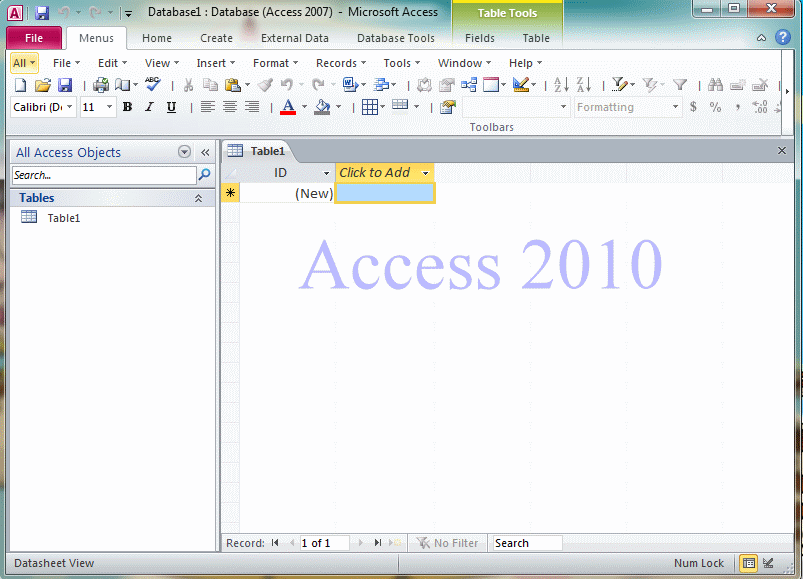Switch to Datasheet View status button

749,563
